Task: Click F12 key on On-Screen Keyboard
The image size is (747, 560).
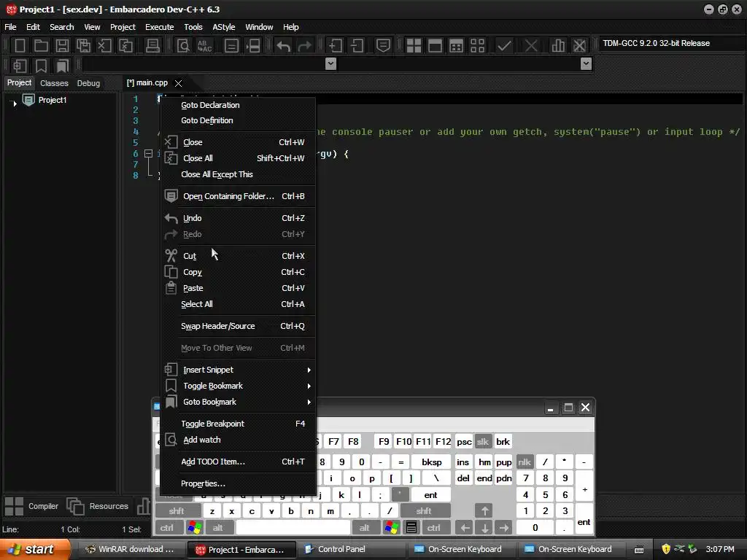Action: pyautogui.click(x=443, y=442)
